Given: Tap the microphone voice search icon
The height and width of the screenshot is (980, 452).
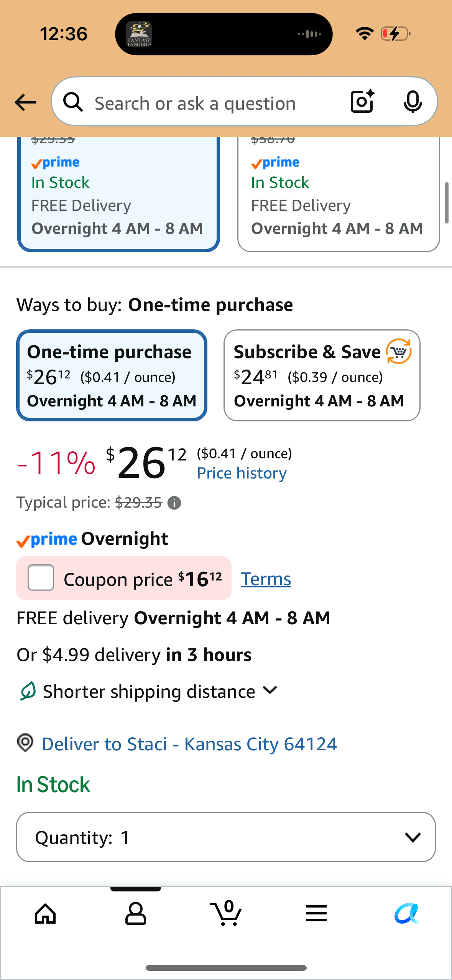Looking at the screenshot, I should coord(413,102).
